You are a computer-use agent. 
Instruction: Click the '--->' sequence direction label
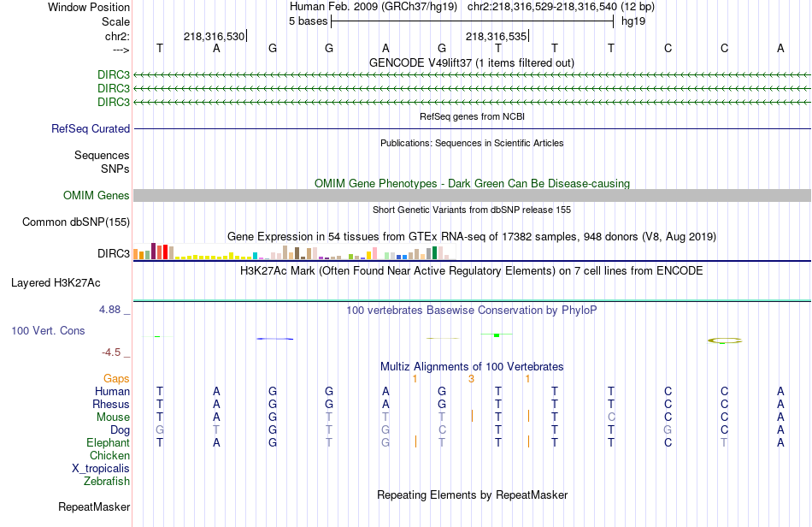tap(121, 50)
